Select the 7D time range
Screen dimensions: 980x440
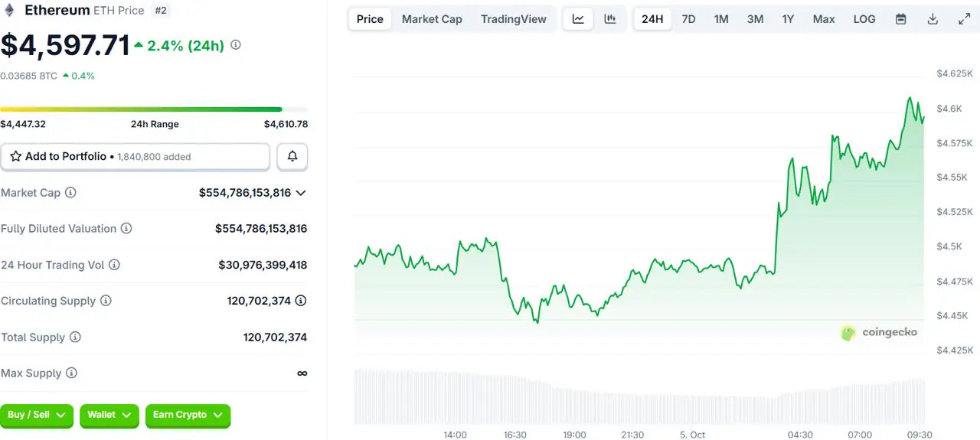click(x=688, y=19)
